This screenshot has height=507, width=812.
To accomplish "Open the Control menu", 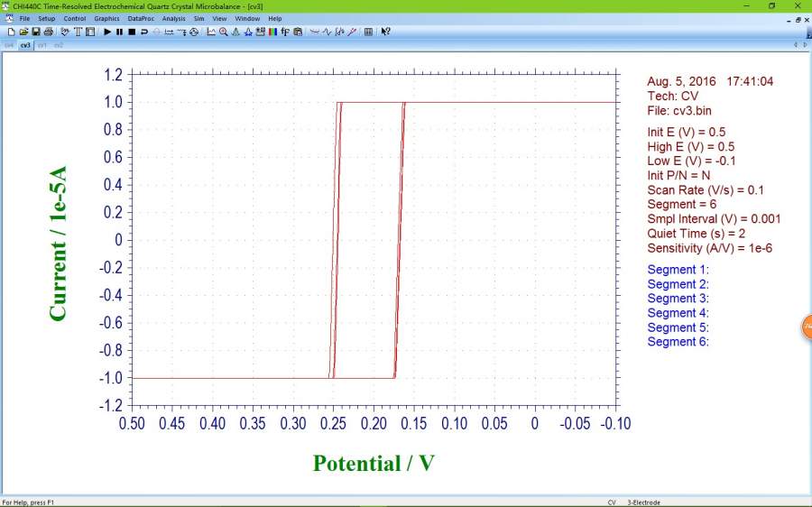I will pyautogui.click(x=75, y=19).
